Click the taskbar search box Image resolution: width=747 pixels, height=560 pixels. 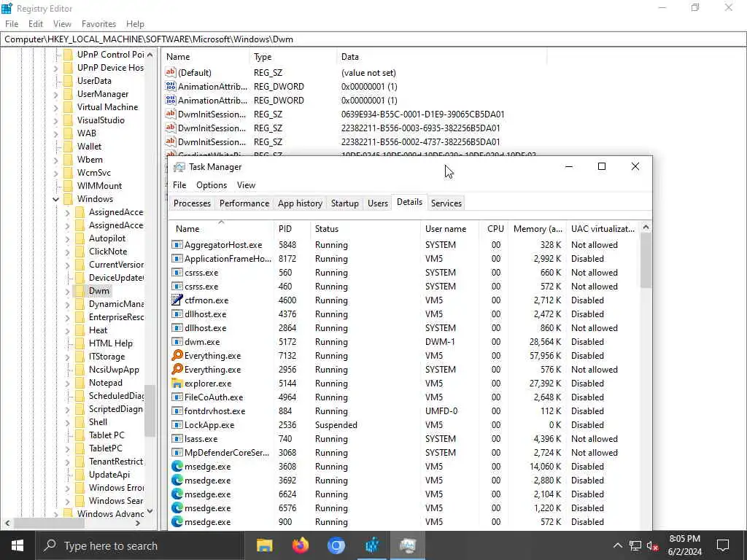(139, 545)
